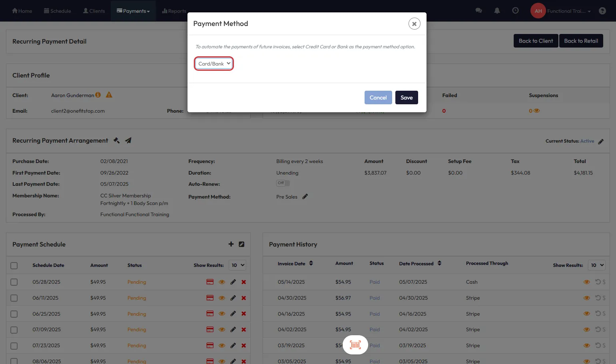This screenshot has height=364, width=616.
Task: Open Payment Schedule Show Results dropdown
Action: click(x=237, y=265)
